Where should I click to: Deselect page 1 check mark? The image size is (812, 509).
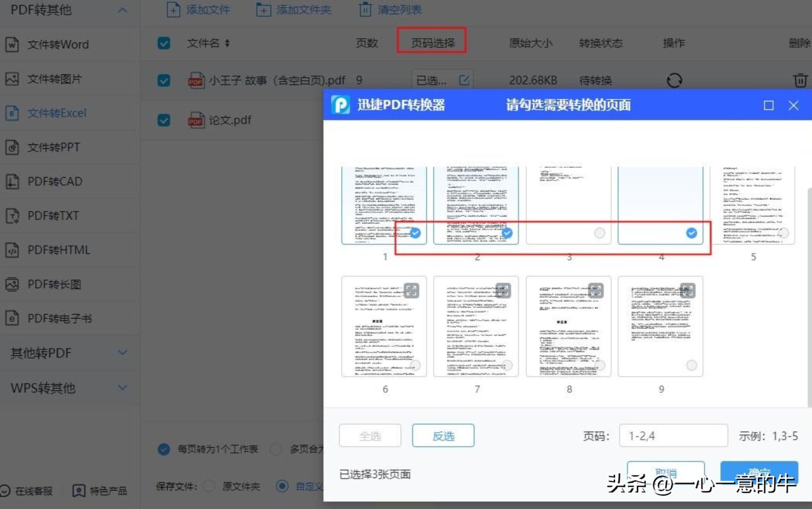coord(415,233)
